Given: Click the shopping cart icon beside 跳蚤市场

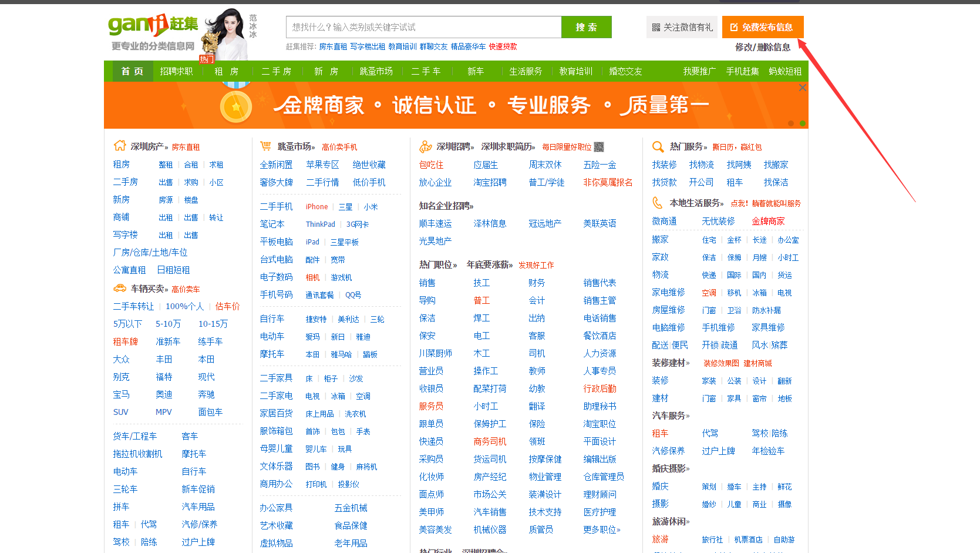Looking at the screenshot, I should pos(265,146).
